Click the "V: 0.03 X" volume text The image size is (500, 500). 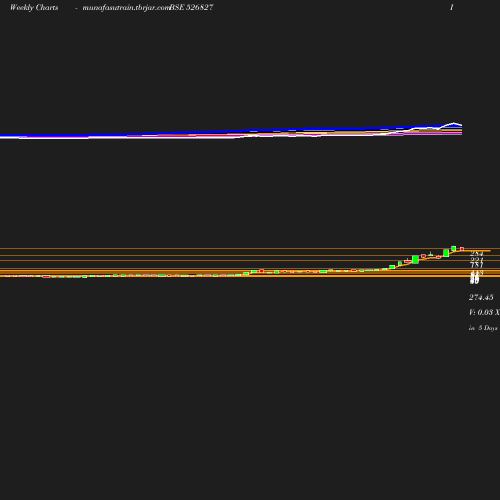[484, 312]
